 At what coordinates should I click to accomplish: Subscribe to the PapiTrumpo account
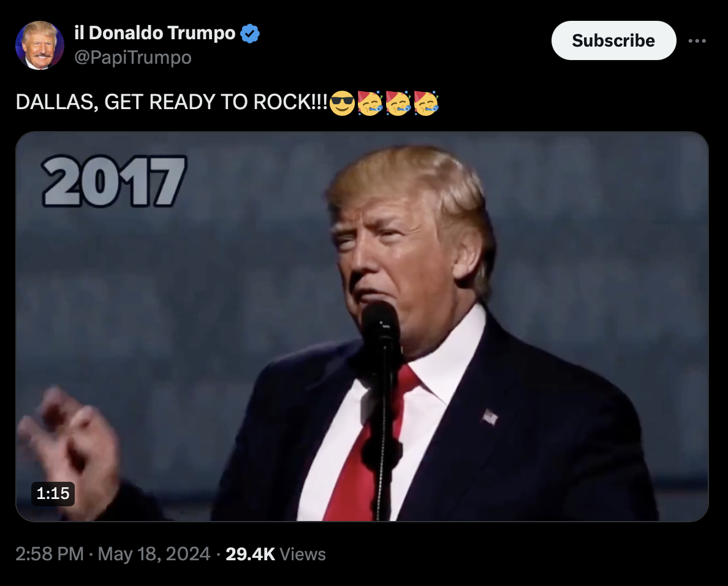coord(613,40)
